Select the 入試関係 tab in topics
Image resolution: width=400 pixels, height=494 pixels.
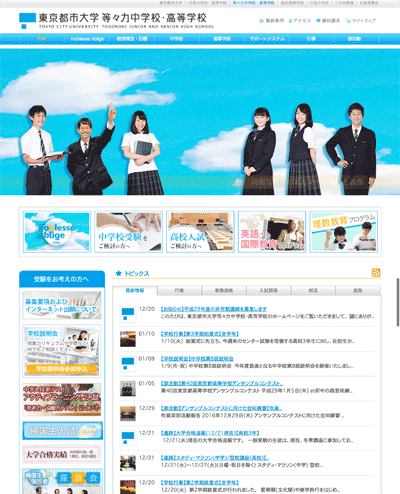(x=269, y=290)
